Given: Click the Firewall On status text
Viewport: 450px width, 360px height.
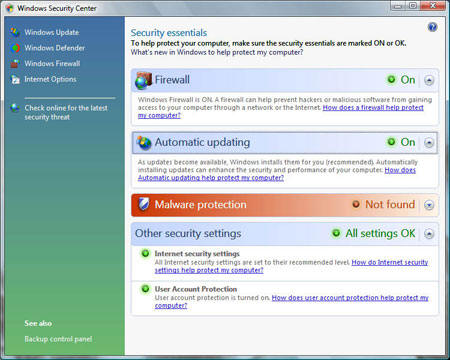Looking at the screenshot, I should pyautogui.click(x=408, y=80).
